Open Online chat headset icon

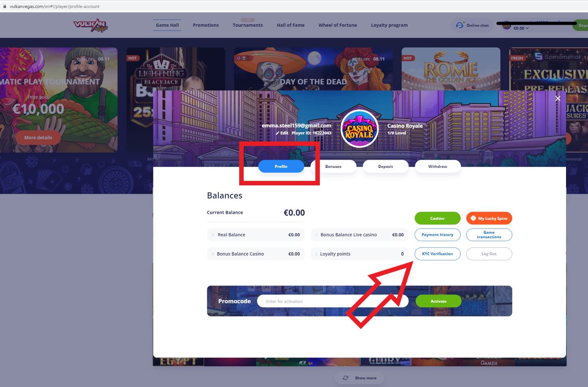coord(459,25)
